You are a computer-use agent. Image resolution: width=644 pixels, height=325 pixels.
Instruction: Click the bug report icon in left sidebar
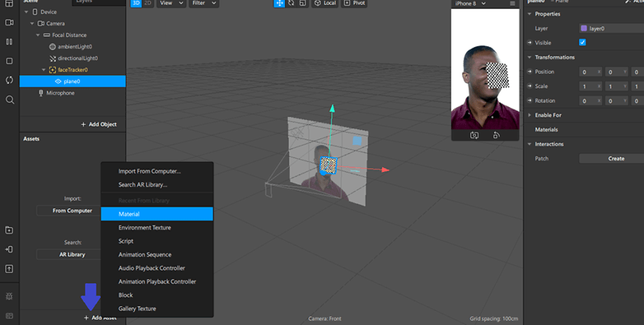pyautogui.click(x=9, y=296)
